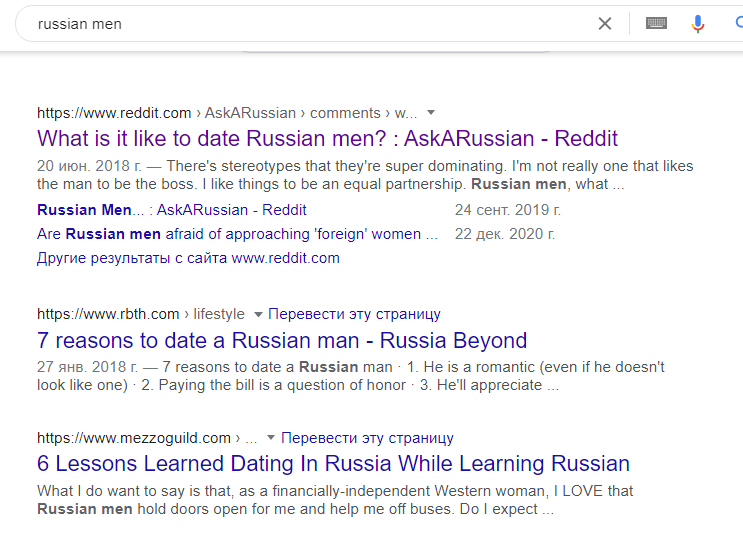Translate the rbth.com page link

click(354, 314)
